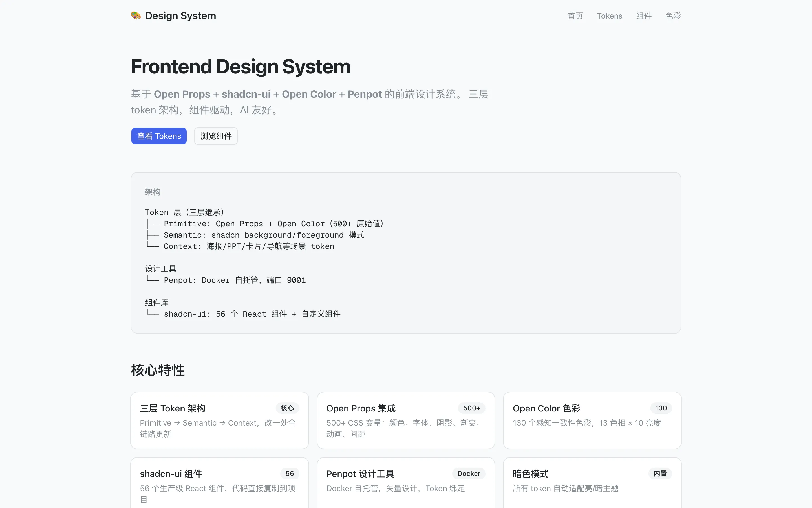Click the 56 badge

point(290,473)
